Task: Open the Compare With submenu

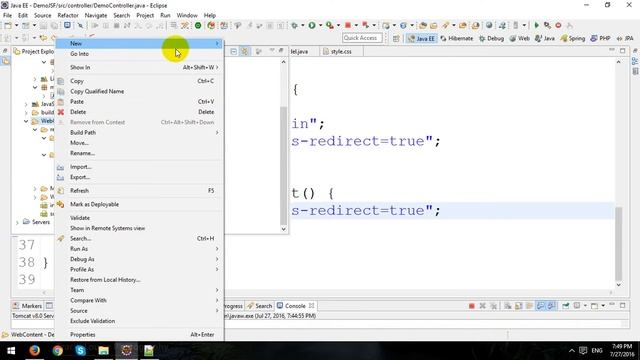Action: 139,300
